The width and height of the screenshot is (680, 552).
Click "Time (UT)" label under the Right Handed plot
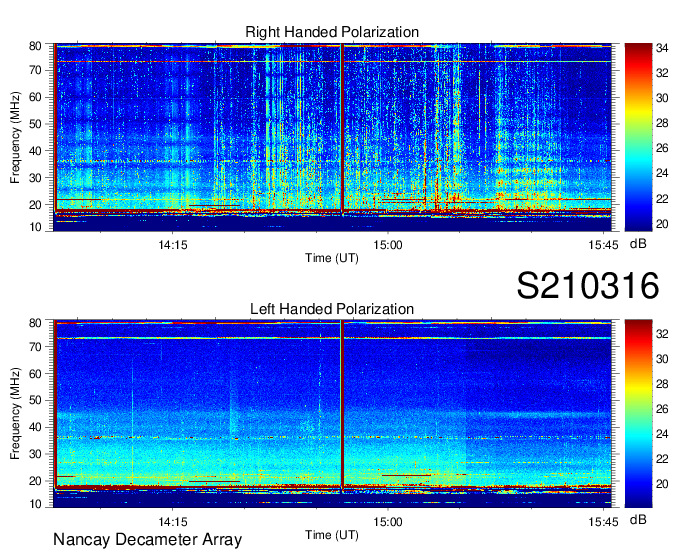coord(332,258)
